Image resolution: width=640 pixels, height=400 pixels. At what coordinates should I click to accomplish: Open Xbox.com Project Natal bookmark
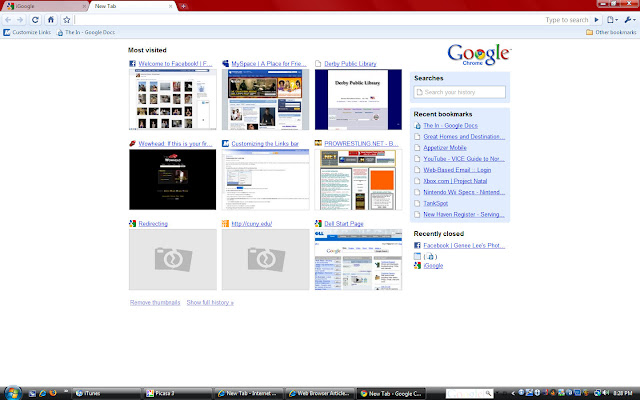click(455, 181)
